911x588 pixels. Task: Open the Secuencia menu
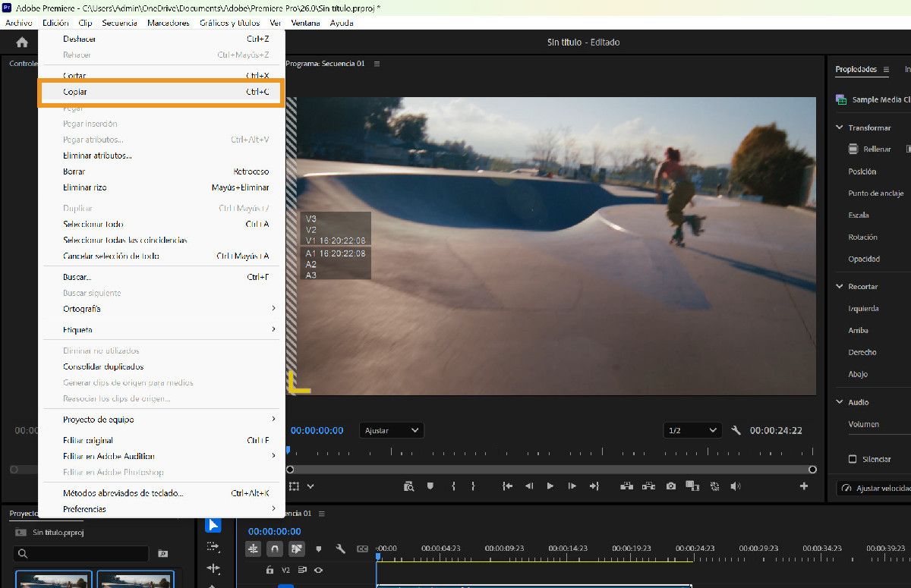point(119,23)
